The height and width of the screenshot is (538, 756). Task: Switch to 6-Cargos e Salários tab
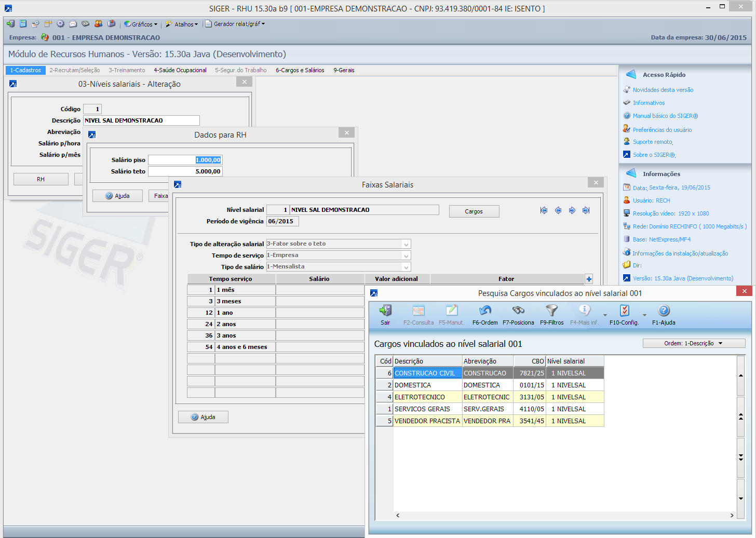coord(300,70)
